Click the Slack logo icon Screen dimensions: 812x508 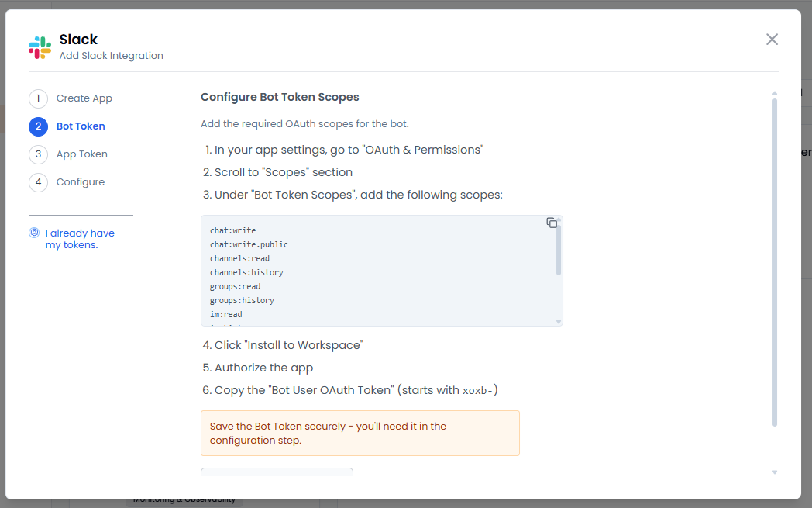pos(40,47)
